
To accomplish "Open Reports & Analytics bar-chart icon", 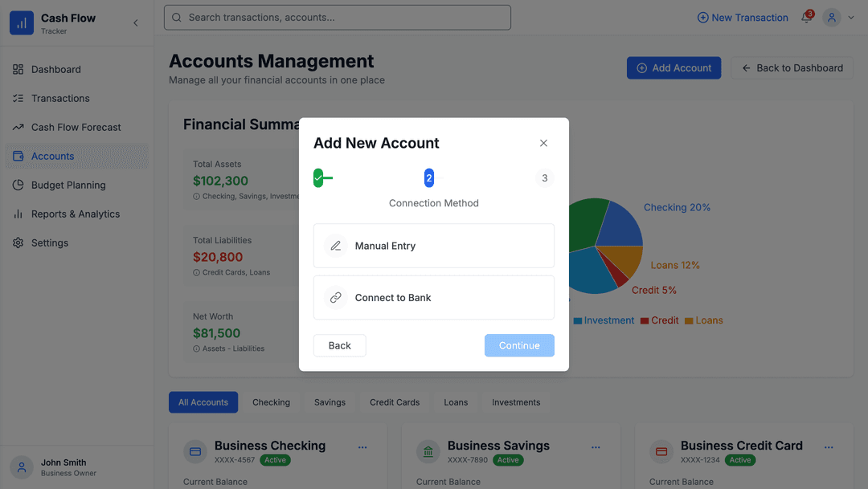I will point(18,214).
